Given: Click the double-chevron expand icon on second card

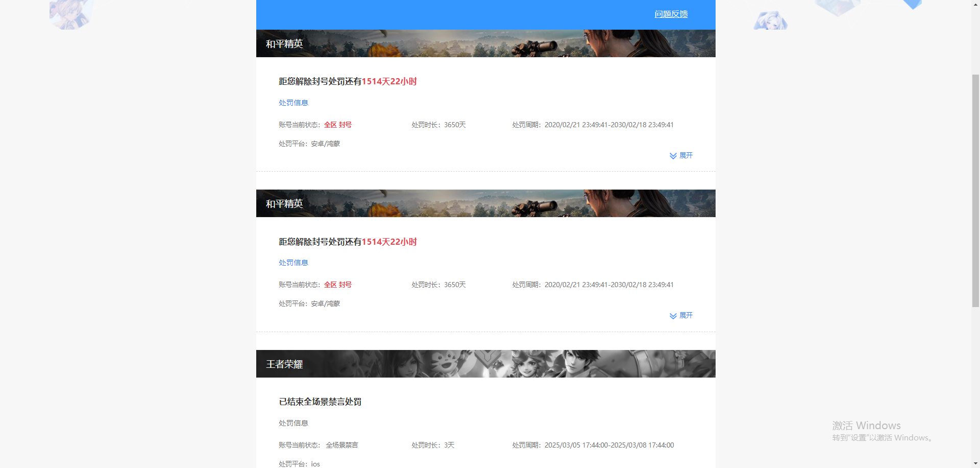Looking at the screenshot, I should (673, 315).
